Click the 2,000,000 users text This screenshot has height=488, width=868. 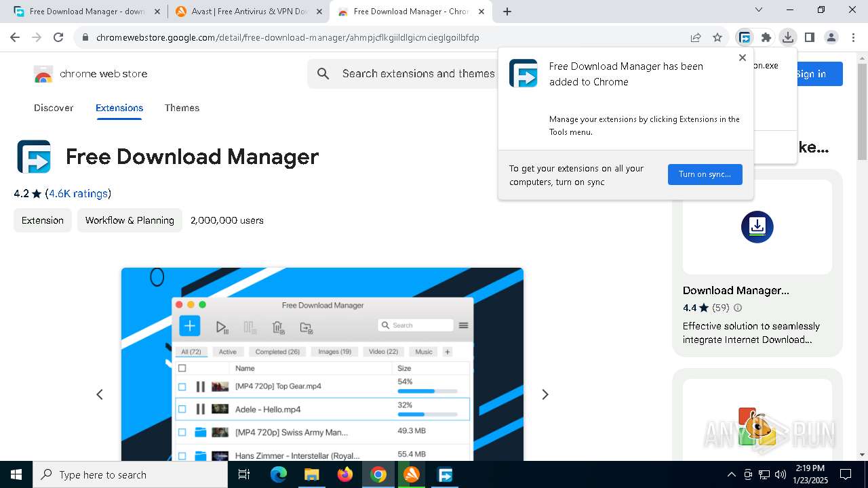tap(227, 220)
